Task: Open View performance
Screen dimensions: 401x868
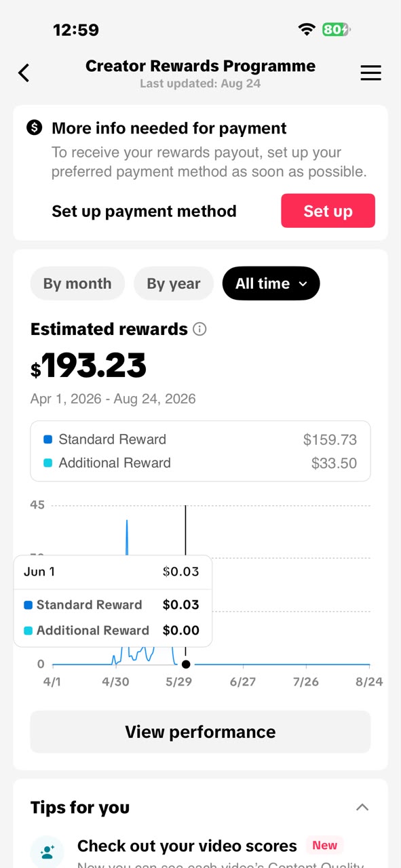Action: click(x=200, y=732)
